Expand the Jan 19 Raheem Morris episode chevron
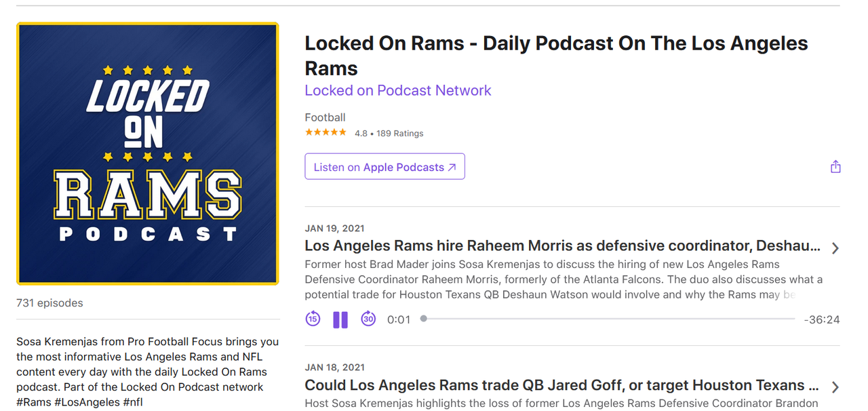 pos(835,248)
